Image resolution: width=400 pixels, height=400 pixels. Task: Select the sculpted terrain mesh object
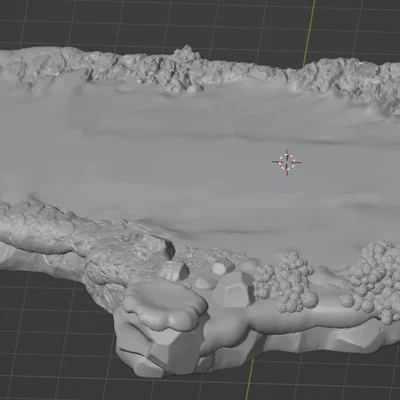(x=200, y=211)
